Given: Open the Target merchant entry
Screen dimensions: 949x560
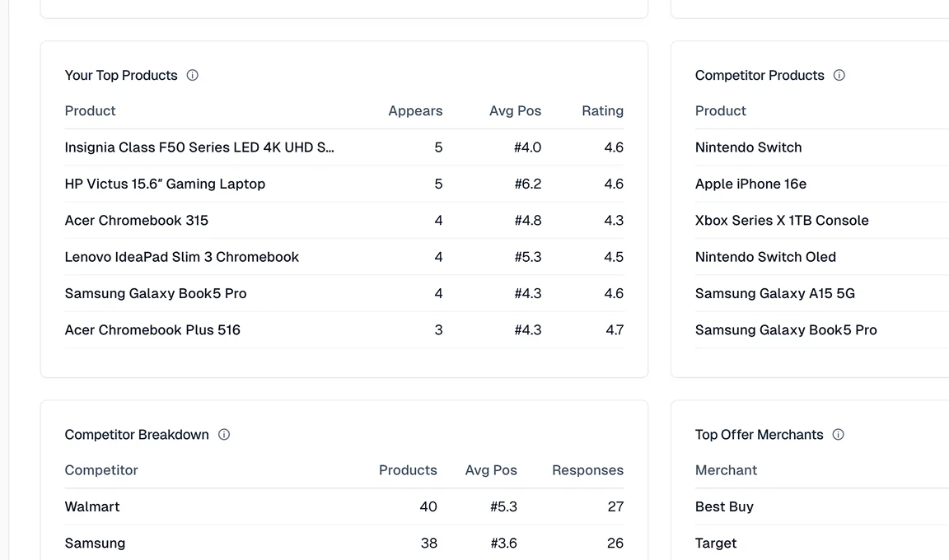Looking at the screenshot, I should pos(715,543).
